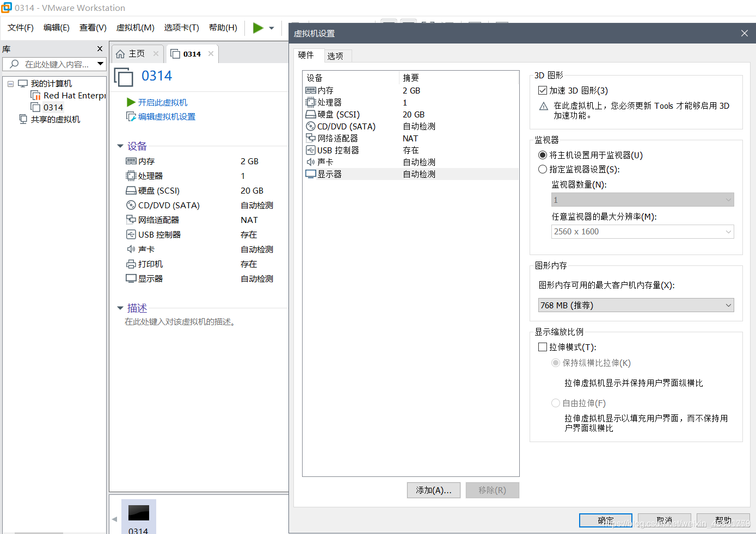
Task: Open the dropdown arrow beside the play button
Action: coord(272,28)
